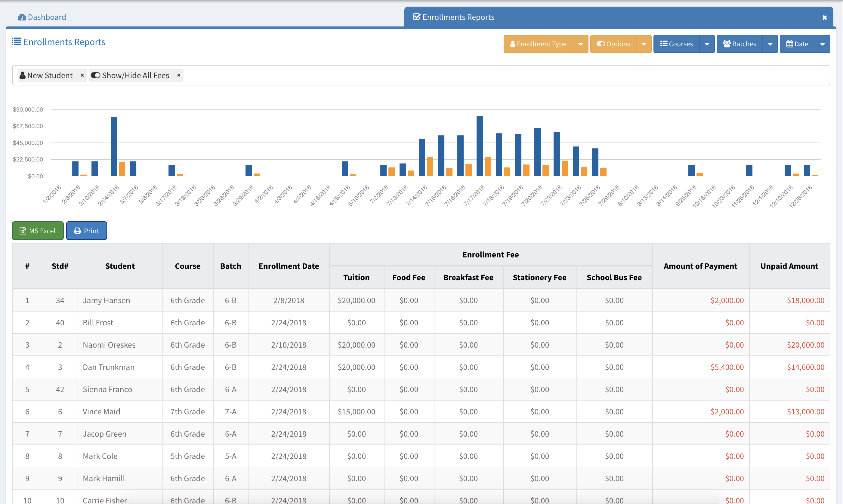Open the Batches dropdown arrow
This screenshot has height=504, width=843.
point(770,44)
